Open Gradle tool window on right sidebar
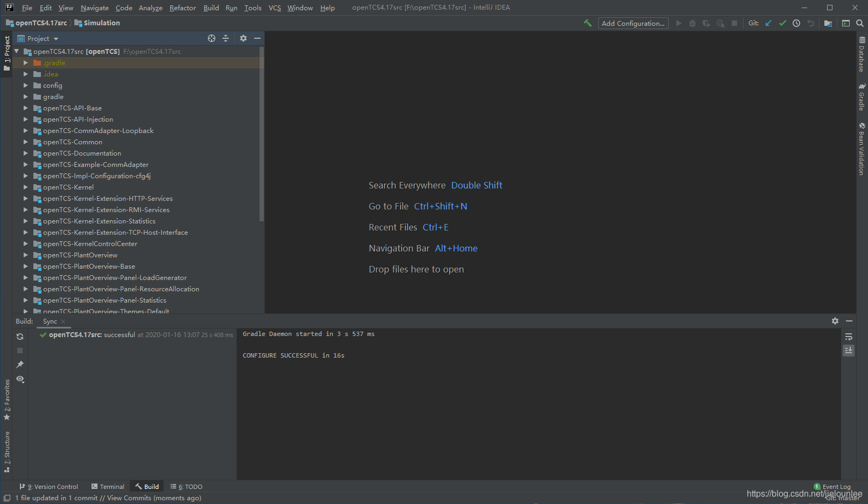Screen dimensions: 868x504 pyautogui.click(x=862, y=97)
